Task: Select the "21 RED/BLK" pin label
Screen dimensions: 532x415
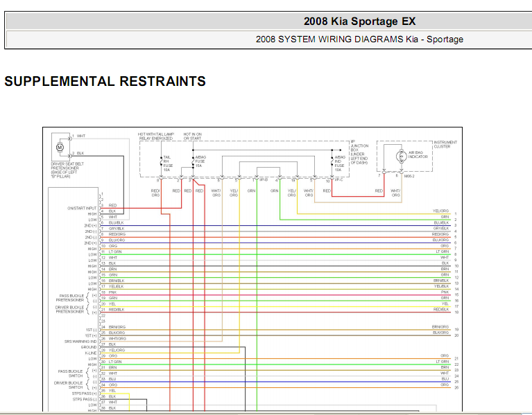Action: pyautogui.click(x=112, y=309)
